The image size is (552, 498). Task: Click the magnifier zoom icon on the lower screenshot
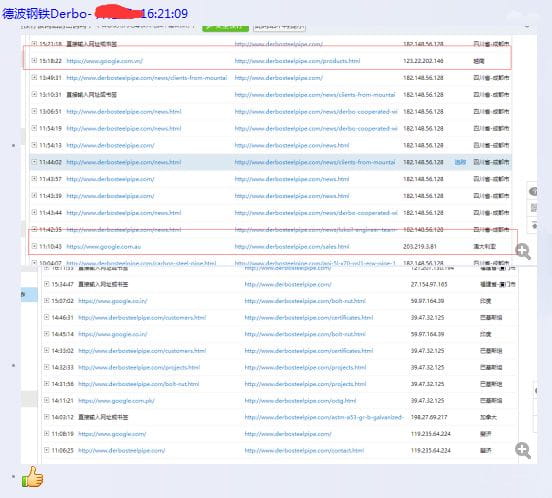pos(523,450)
